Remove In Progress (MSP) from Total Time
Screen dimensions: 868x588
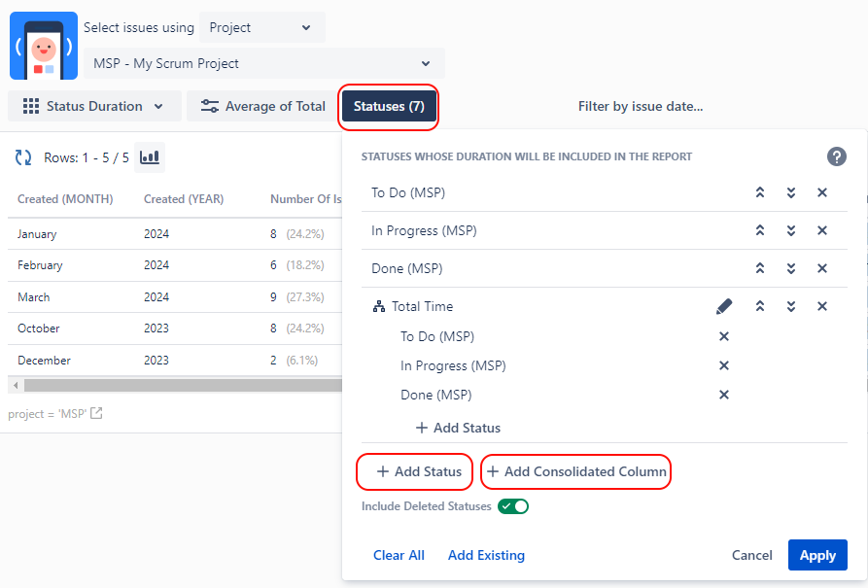click(723, 365)
